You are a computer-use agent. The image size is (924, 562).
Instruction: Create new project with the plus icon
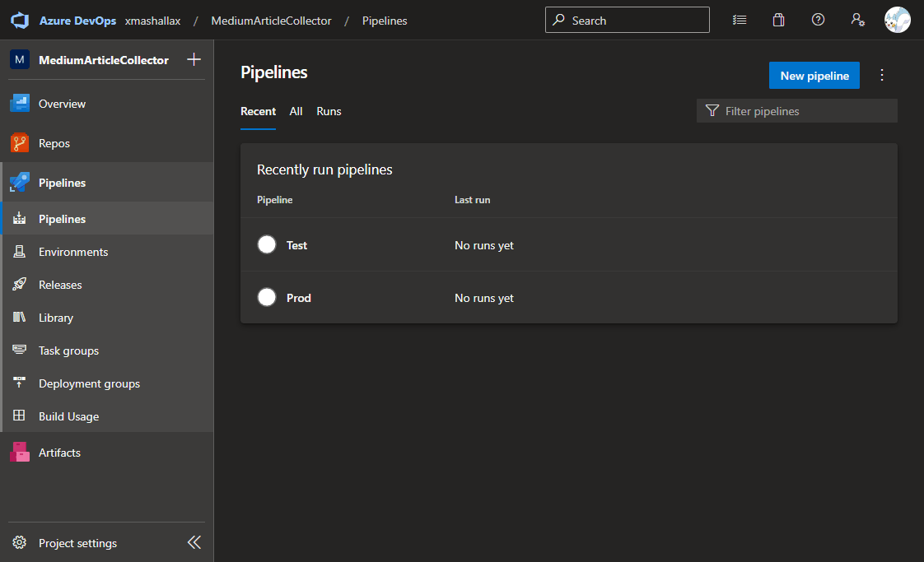(194, 59)
